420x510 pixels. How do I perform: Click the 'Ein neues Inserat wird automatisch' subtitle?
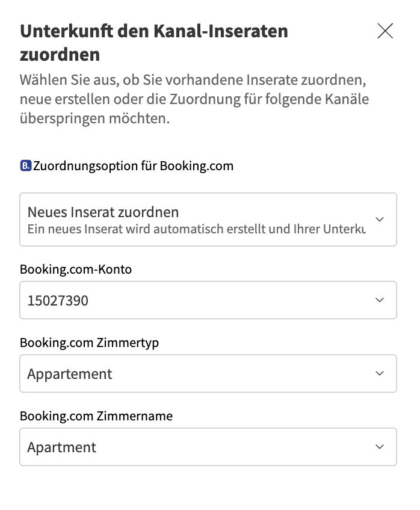pos(196,229)
